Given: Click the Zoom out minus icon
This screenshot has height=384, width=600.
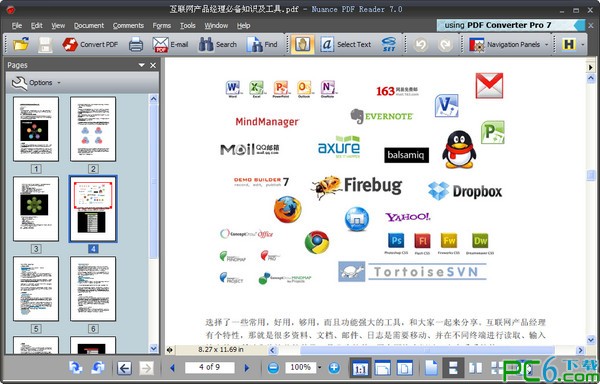Looking at the screenshot, I should tap(273, 368).
